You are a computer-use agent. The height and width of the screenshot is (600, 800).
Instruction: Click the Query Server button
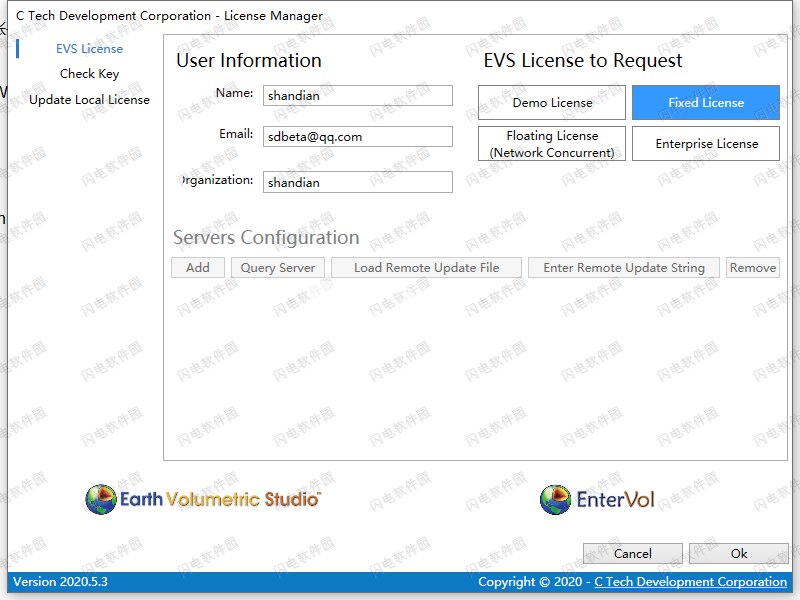click(278, 267)
